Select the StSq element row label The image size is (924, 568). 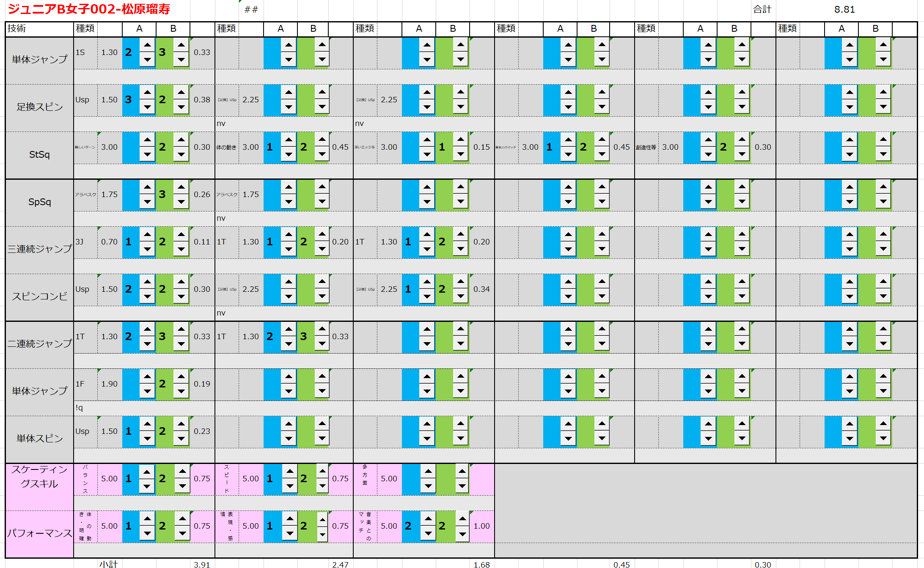coord(39,155)
